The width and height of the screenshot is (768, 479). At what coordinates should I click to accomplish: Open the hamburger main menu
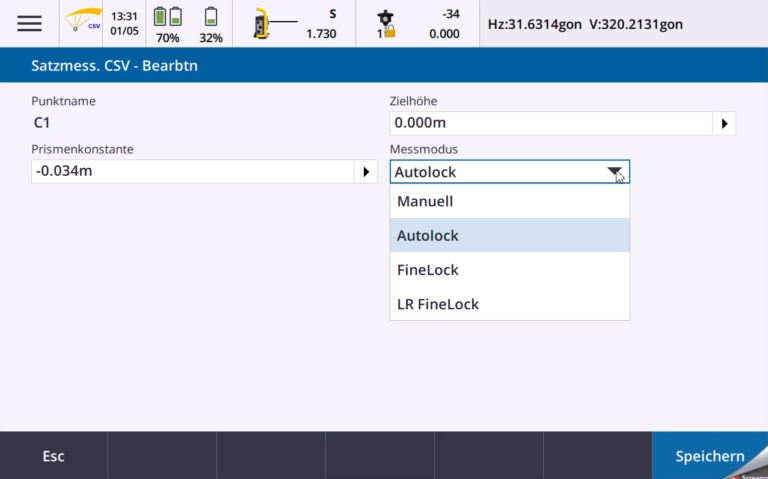click(x=29, y=24)
